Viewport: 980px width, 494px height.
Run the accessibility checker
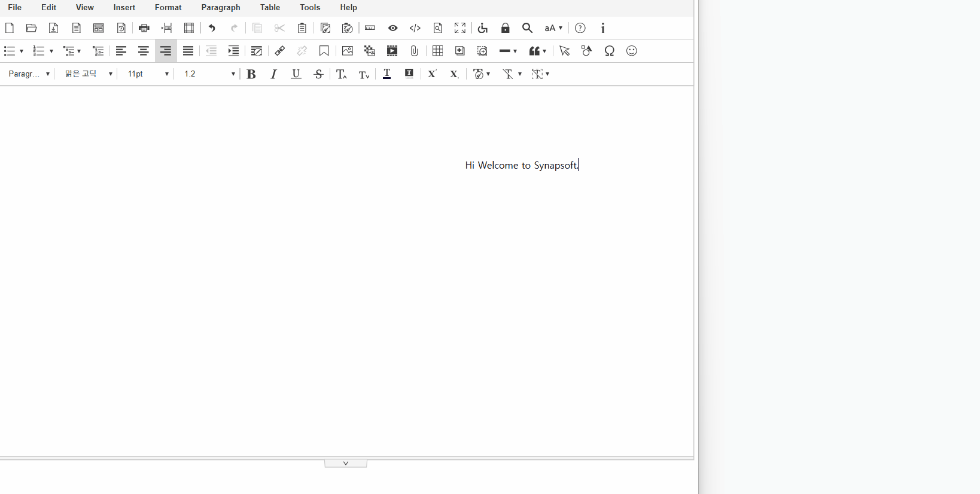(483, 28)
